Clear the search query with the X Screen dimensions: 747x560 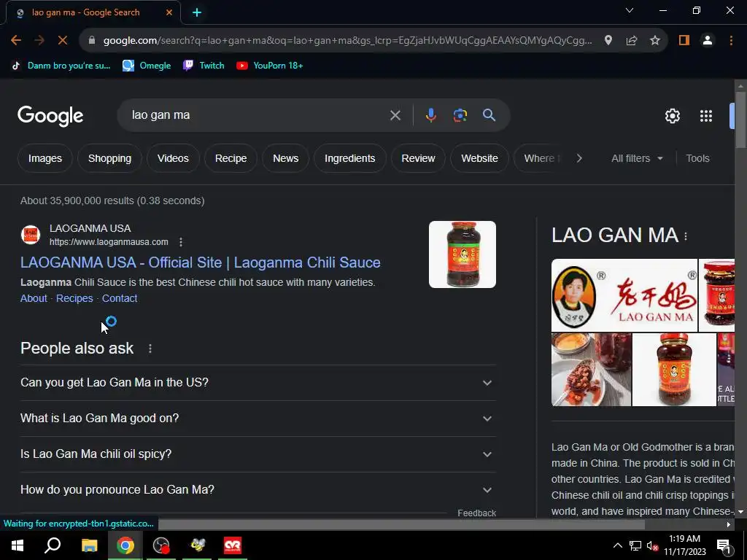coord(395,115)
